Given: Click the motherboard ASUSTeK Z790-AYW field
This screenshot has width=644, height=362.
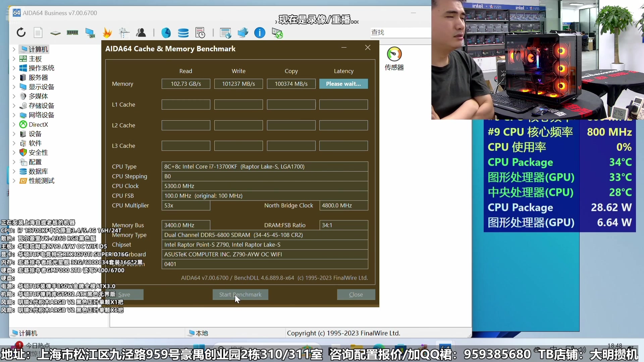Looking at the screenshot, I should tap(265, 254).
